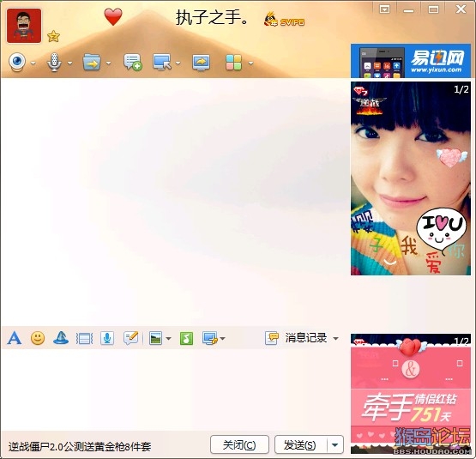The width and height of the screenshot is (476, 459).
Task: Expand picture sending options arrow
Action: pyautogui.click(x=168, y=338)
